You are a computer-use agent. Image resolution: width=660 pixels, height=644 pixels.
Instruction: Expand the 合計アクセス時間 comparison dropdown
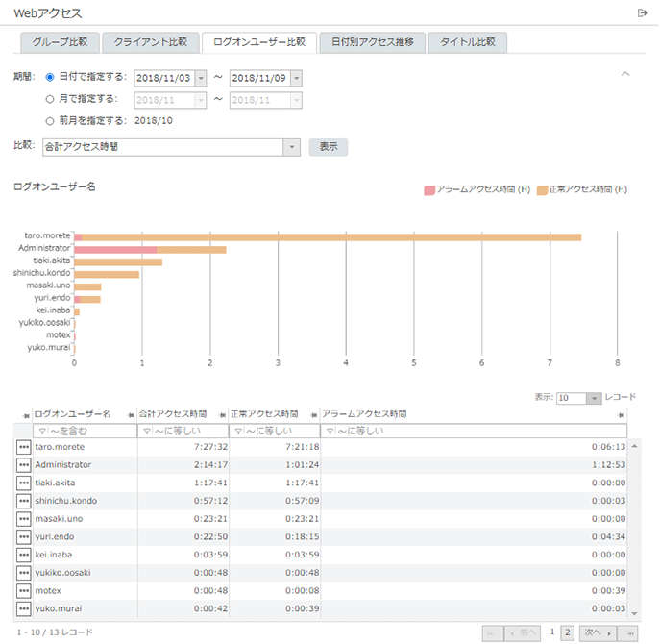pyautogui.click(x=292, y=147)
